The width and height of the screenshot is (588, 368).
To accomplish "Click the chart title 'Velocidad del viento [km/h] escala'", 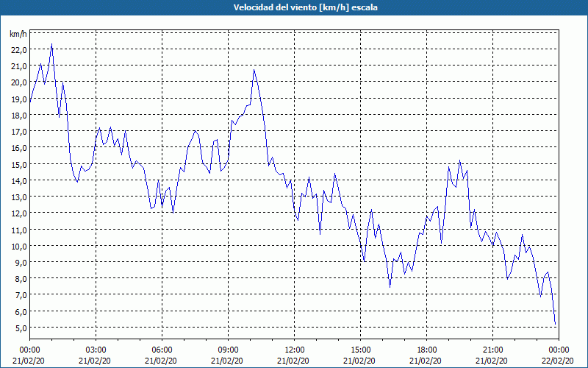I will [x=305, y=7].
